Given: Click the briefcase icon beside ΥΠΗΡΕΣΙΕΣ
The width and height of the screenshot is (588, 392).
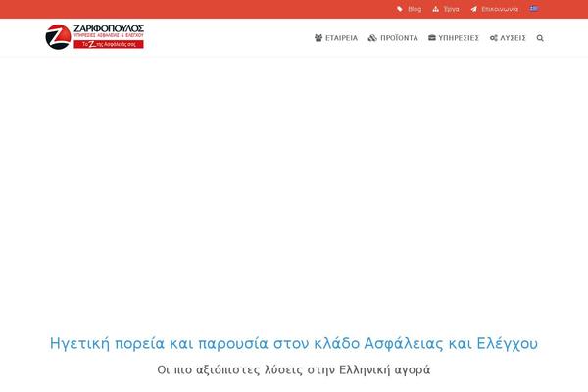Looking at the screenshot, I should (x=432, y=38).
